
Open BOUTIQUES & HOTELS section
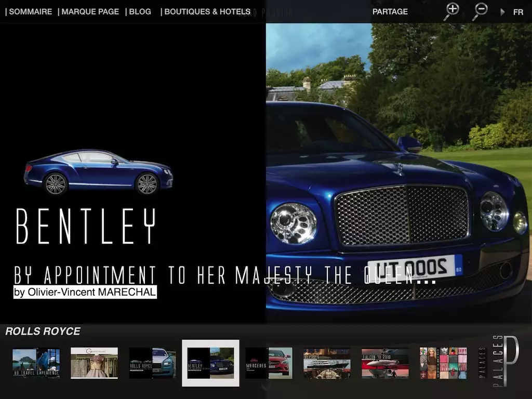(206, 11)
